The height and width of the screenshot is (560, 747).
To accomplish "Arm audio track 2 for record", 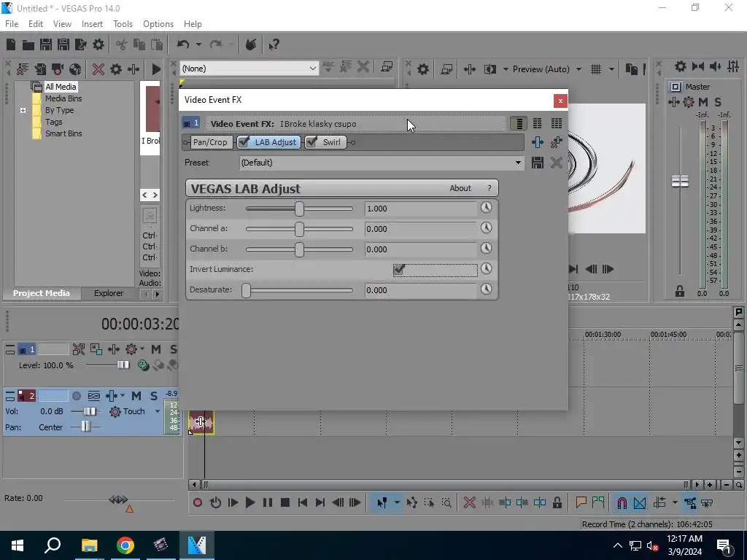I will tap(76, 396).
